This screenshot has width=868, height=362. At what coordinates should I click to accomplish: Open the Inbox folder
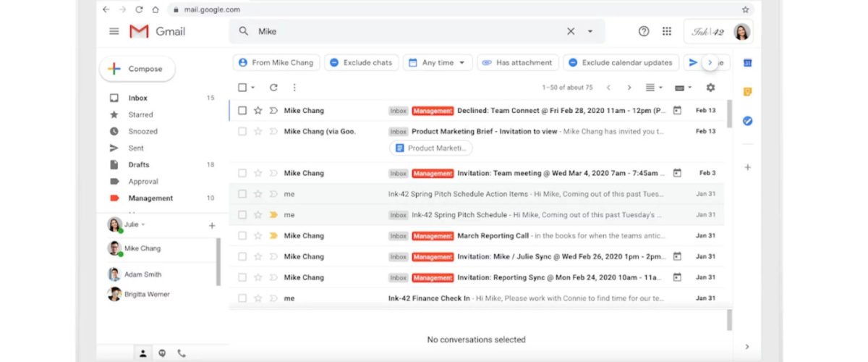(137, 98)
